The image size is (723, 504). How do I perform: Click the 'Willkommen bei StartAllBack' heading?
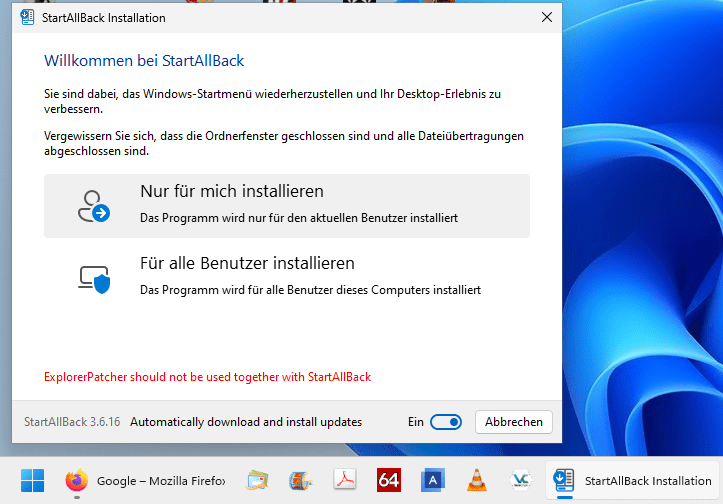(144, 61)
